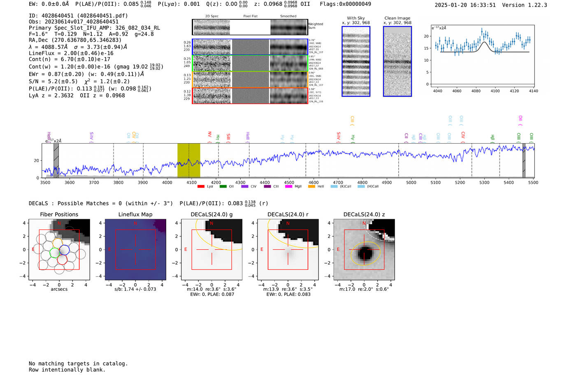
Task: Select the red-outlined 2D fiber spectrum row
Action: (250, 95)
